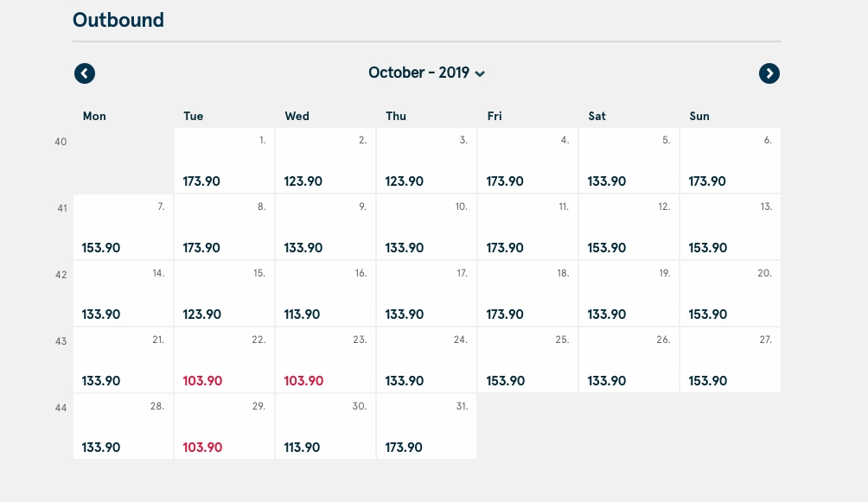Advance to next month with right arrow
Screen dimensions: 868x502
click(x=769, y=73)
